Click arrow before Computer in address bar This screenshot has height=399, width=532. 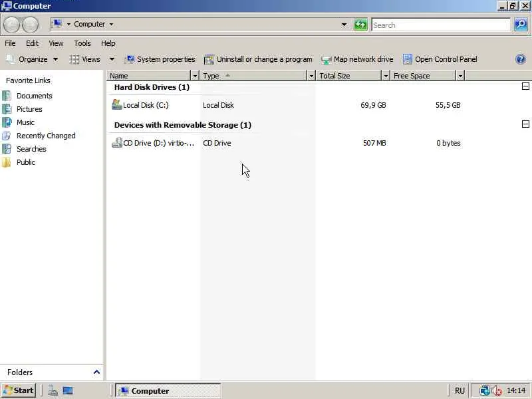click(68, 25)
